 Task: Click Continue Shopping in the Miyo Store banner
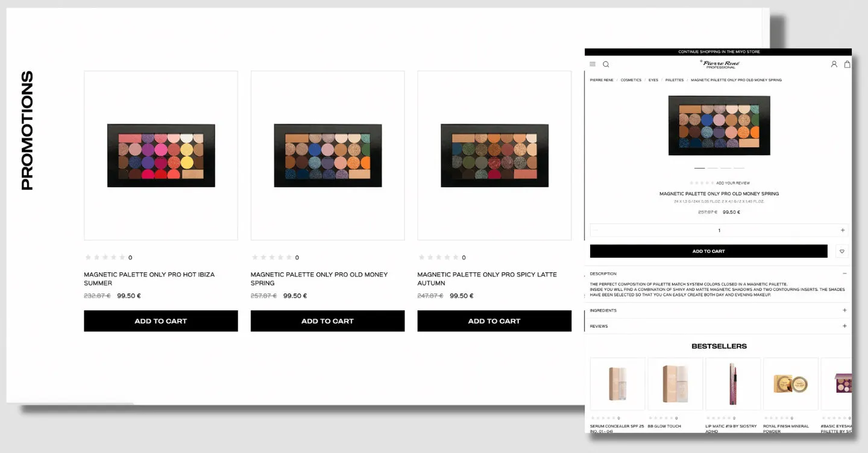719,52
